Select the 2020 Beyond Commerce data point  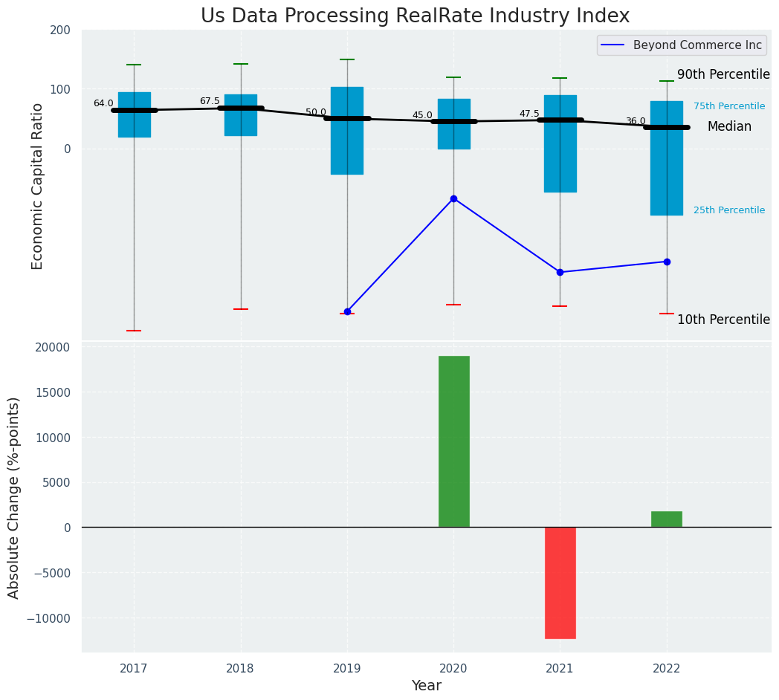point(453,198)
